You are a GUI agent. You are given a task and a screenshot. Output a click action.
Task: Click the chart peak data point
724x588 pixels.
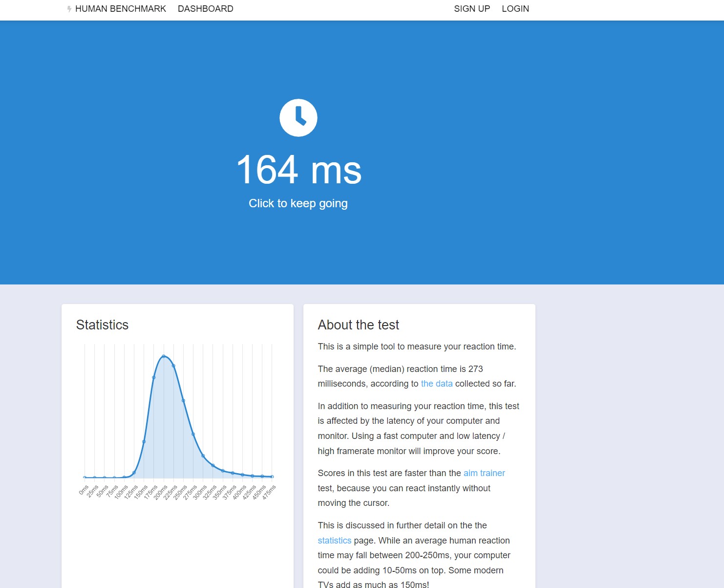pyautogui.click(x=164, y=356)
